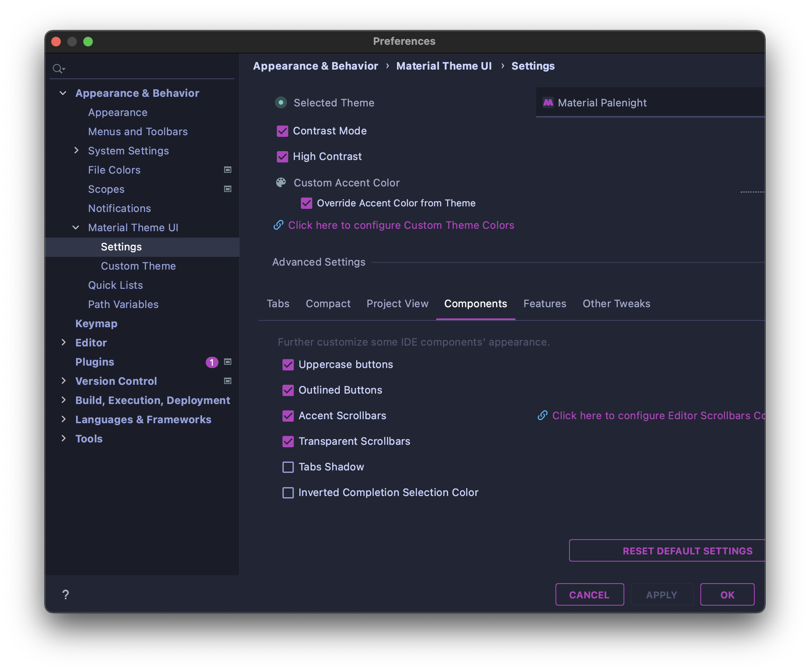Check Inverted Completion Selection Color
810x672 pixels.
click(288, 492)
